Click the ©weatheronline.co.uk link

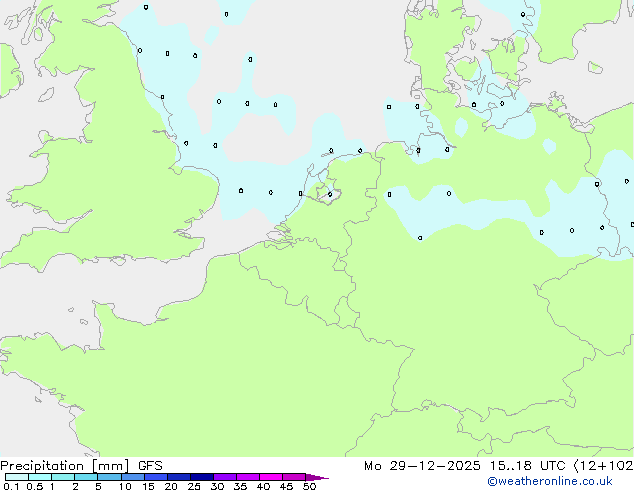coord(550,481)
